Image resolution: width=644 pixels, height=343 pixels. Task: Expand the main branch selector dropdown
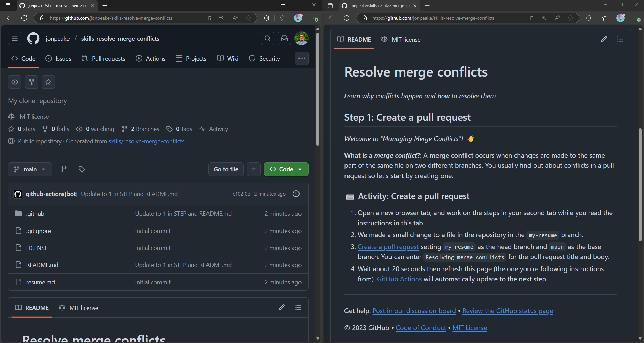tap(30, 169)
